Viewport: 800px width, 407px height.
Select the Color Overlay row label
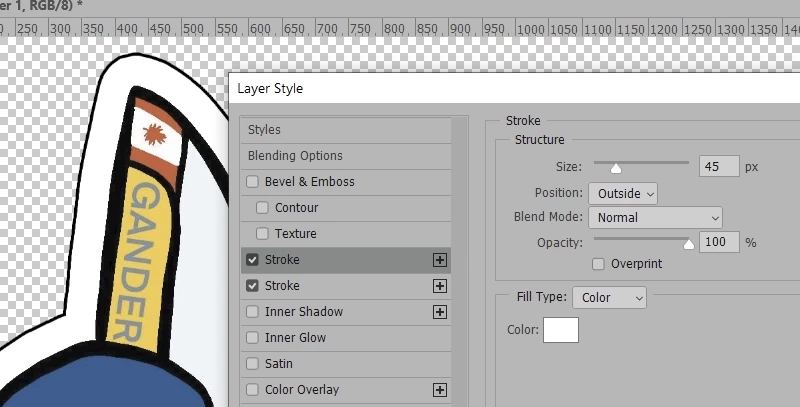[x=302, y=390]
